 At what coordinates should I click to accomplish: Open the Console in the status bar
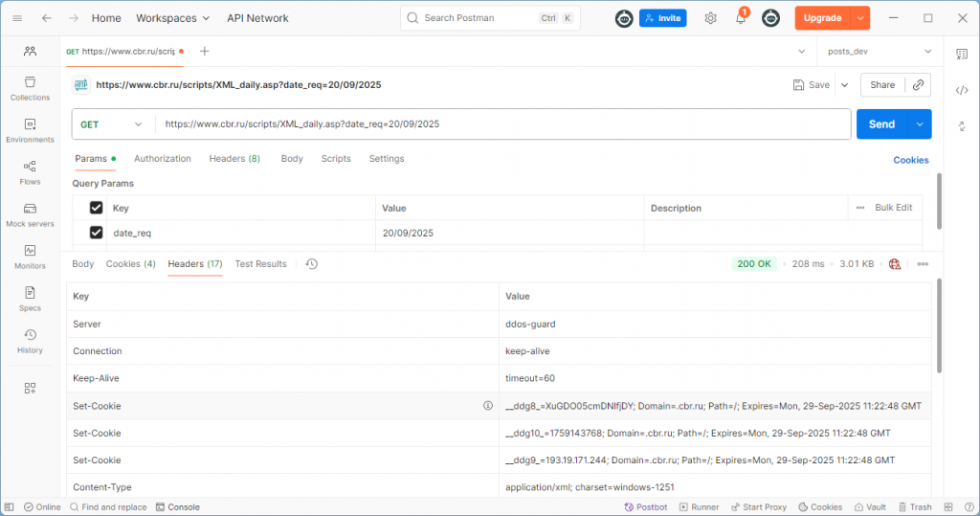click(178, 507)
